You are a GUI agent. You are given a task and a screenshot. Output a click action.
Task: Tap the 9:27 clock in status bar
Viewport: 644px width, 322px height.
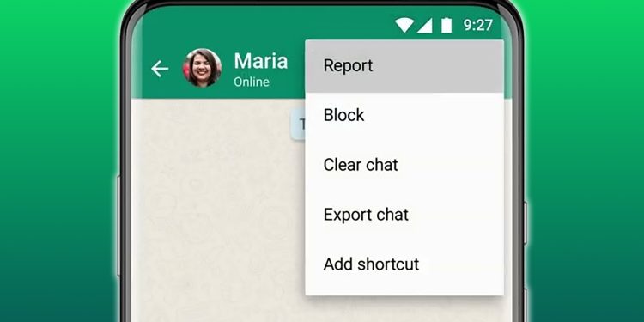(478, 25)
